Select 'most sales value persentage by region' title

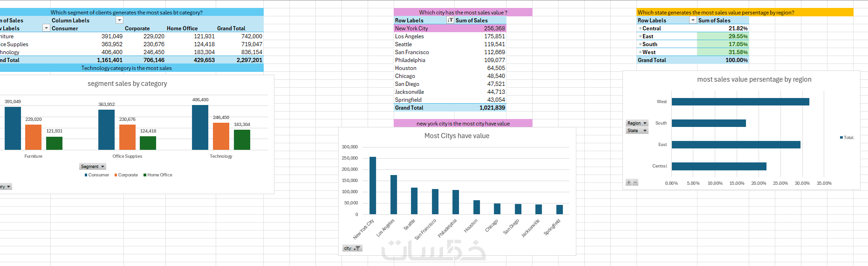click(754, 79)
